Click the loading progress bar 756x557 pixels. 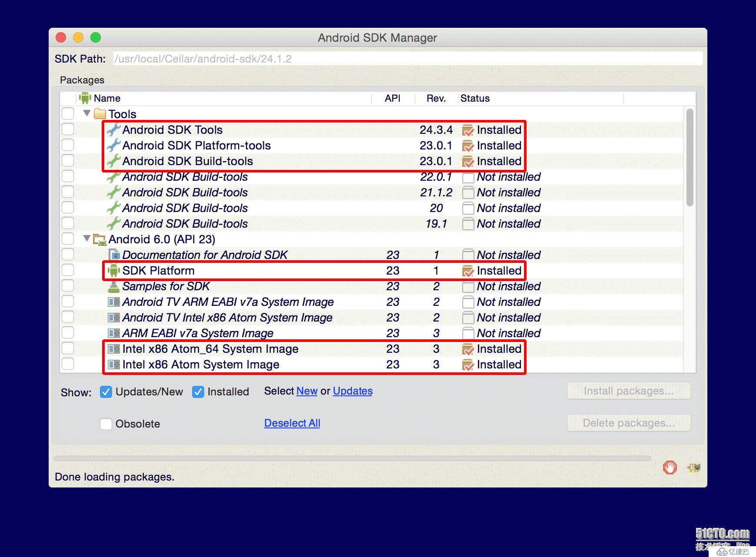click(x=352, y=458)
